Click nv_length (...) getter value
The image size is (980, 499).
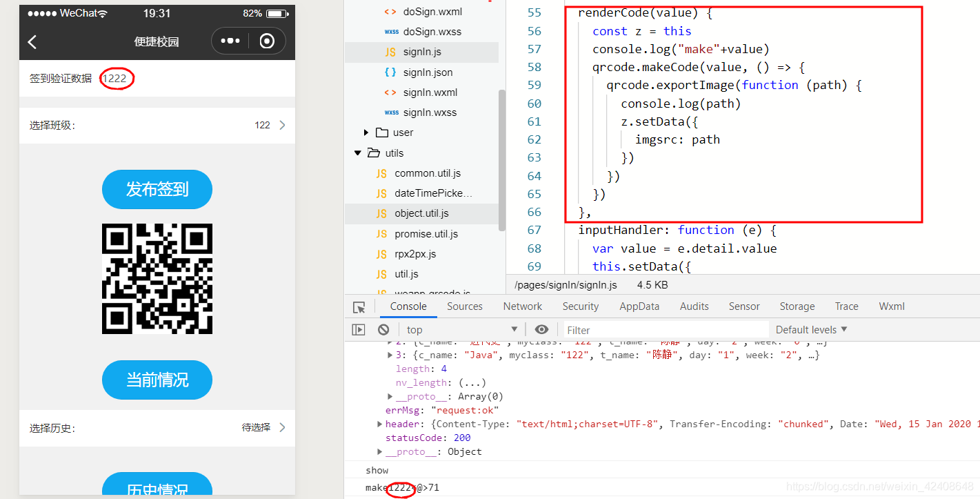[x=472, y=383]
